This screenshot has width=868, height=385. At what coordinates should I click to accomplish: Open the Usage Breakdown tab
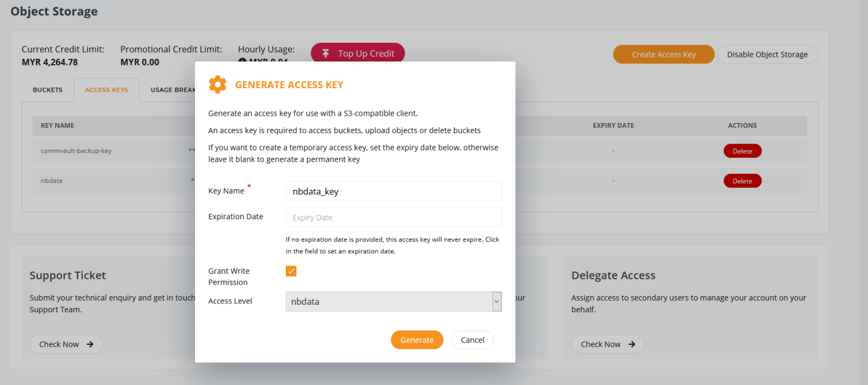click(172, 90)
